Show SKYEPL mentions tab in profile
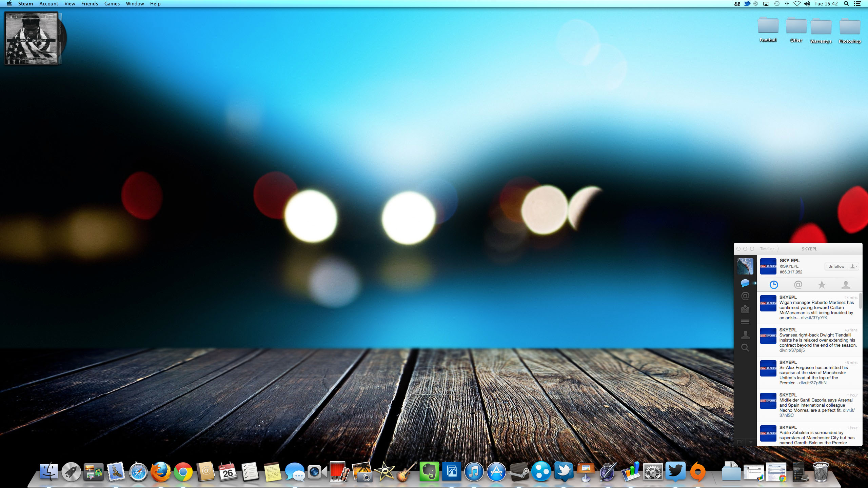 tap(798, 285)
